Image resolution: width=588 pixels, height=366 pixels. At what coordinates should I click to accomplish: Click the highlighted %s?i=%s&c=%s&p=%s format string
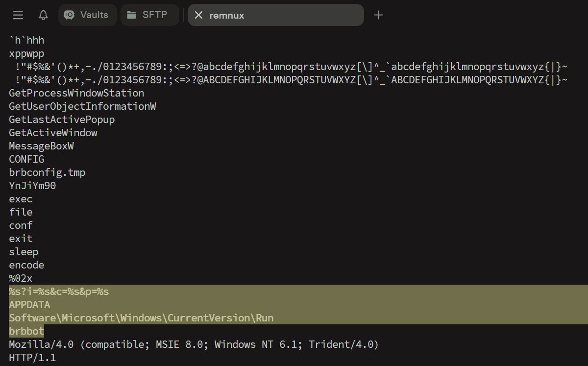[59, 292]
